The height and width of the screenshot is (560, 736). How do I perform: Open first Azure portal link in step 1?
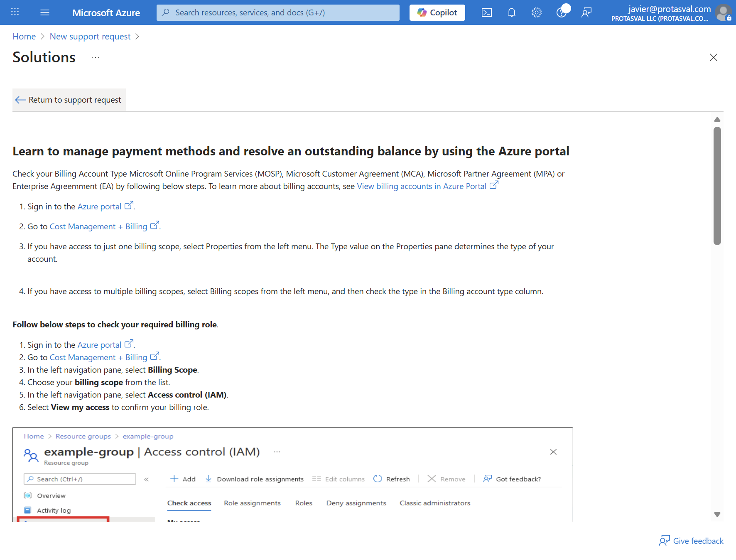[105, 206]
